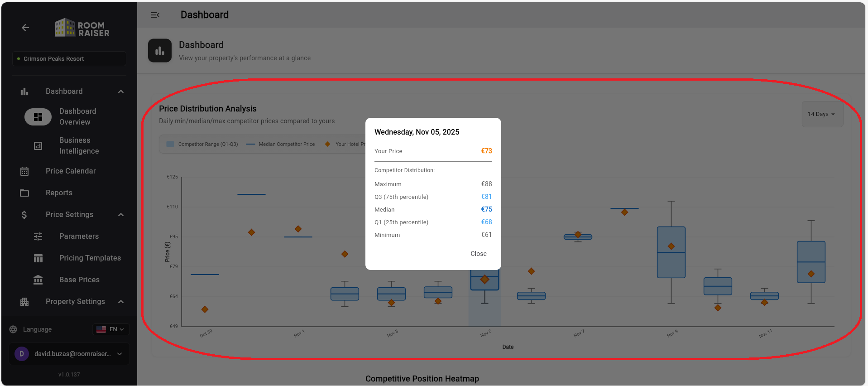
Task: Click the Reports folder icon
Action: point(24,193)
